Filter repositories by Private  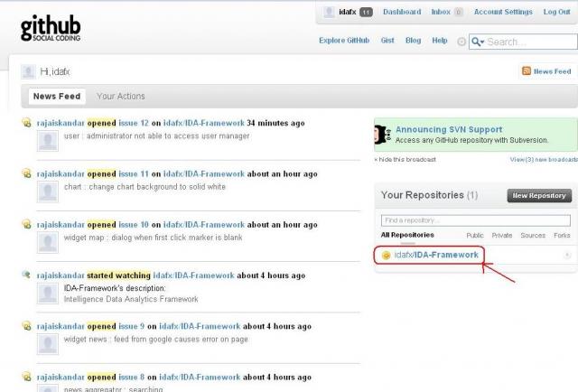point(502,235)
